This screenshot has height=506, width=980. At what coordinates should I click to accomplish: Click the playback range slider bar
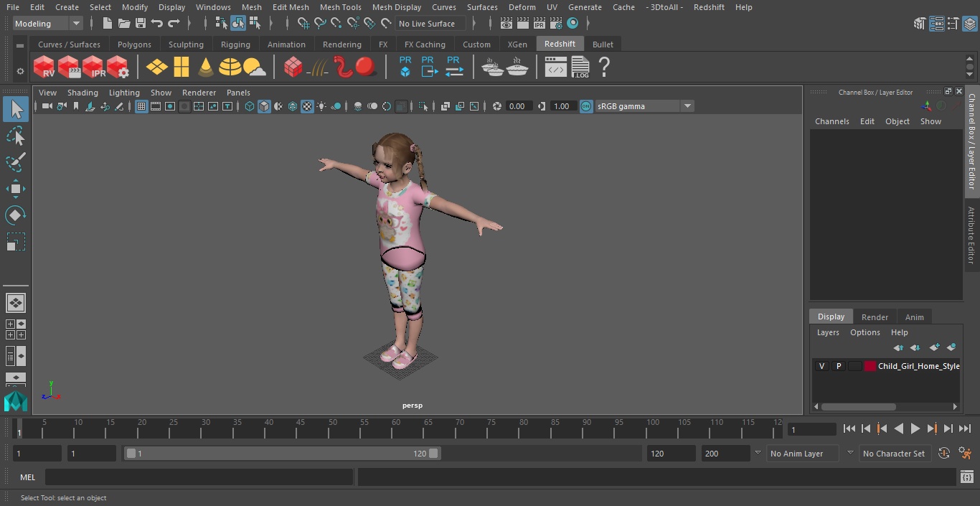tap(282, 454)
